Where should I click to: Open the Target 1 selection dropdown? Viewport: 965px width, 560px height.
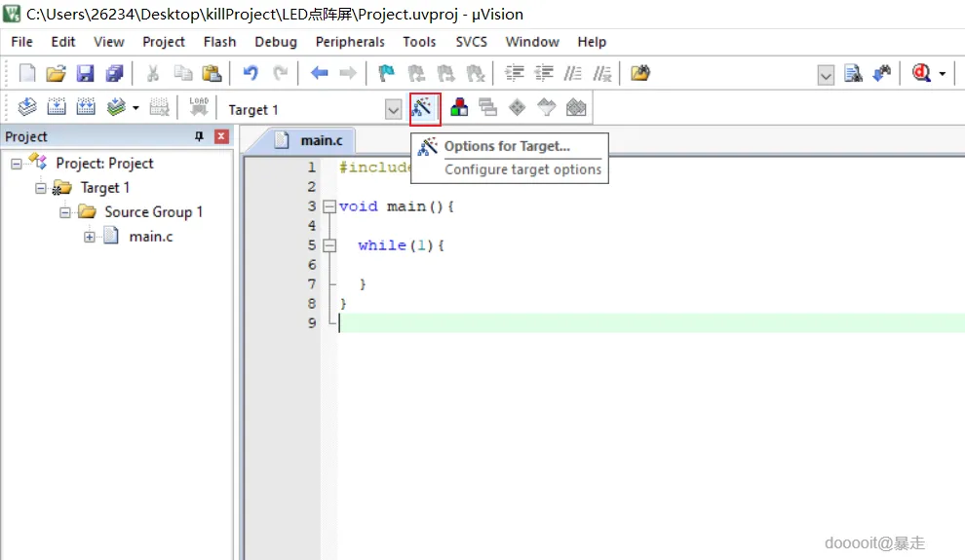tap(393, 109)
